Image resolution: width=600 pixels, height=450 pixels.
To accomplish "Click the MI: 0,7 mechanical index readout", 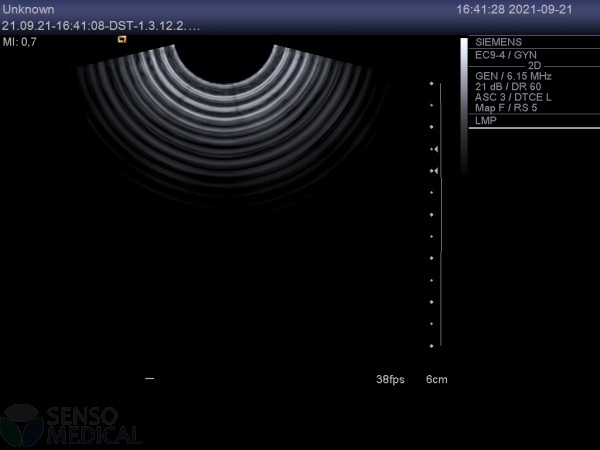I will (x=20, y=41).
